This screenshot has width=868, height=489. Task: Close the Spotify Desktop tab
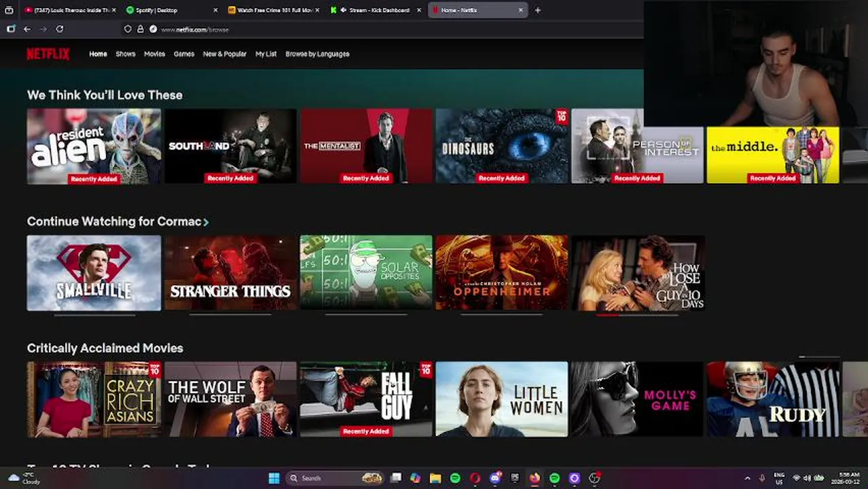point(216,10)
